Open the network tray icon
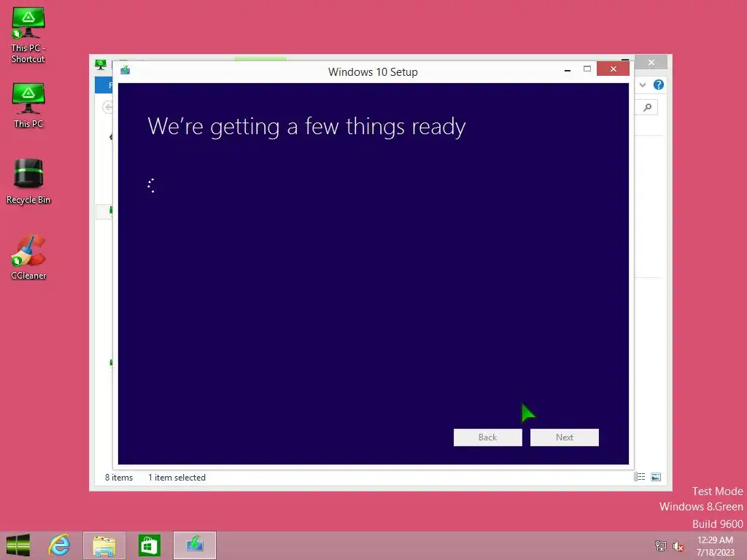 click(660, 545)
